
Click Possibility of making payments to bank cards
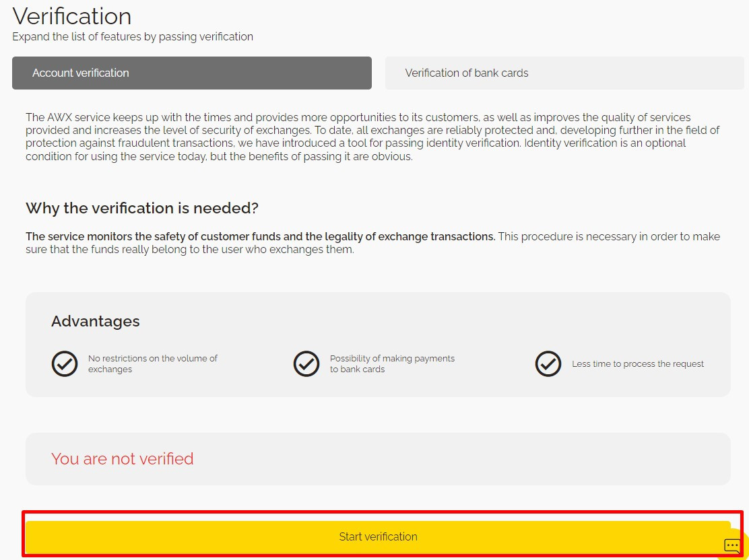(392, 363)
